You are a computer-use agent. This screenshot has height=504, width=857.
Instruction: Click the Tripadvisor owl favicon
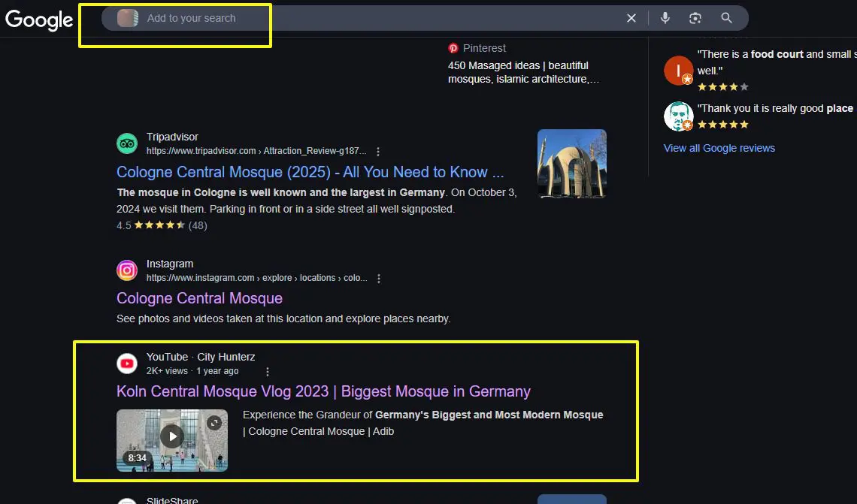coord(127,143)
